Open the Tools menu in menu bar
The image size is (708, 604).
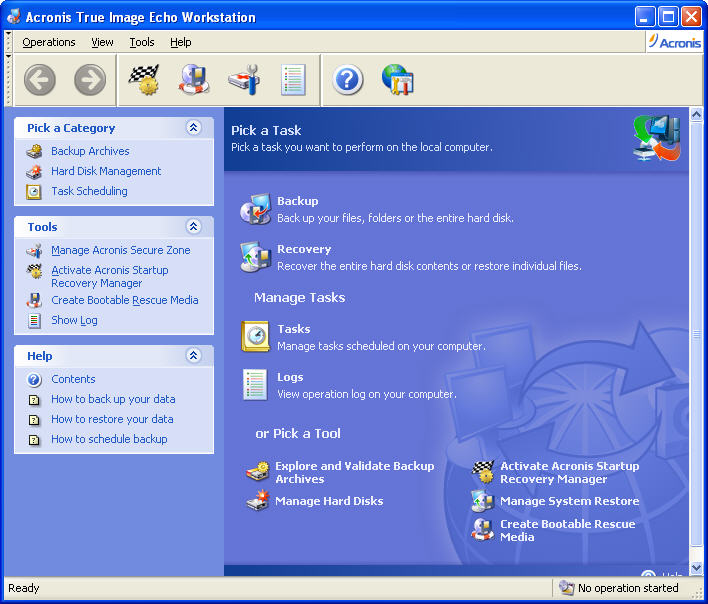tap(142, 42)
